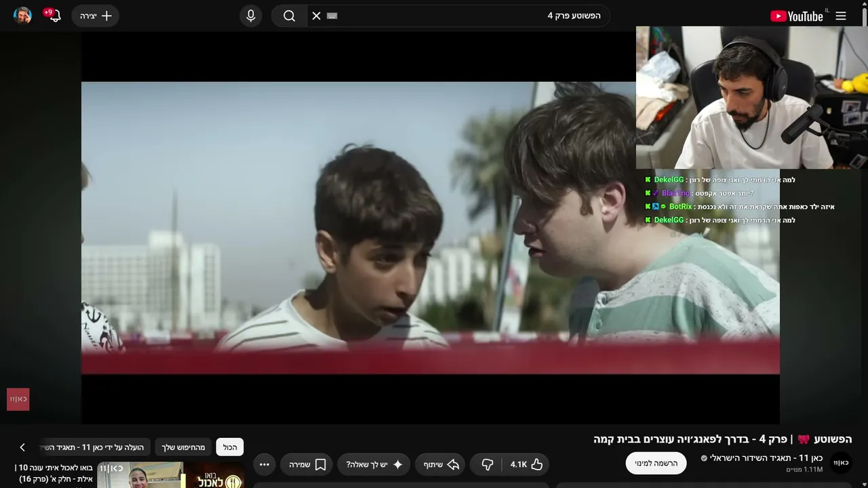This screenshot has width=868, height=488.
Task: Open the account avatar menu
Action: 23,16
